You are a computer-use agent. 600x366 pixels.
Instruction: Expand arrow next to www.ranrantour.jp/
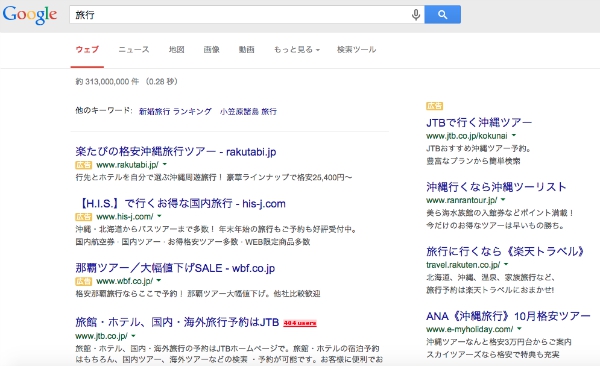pos(503,199)
